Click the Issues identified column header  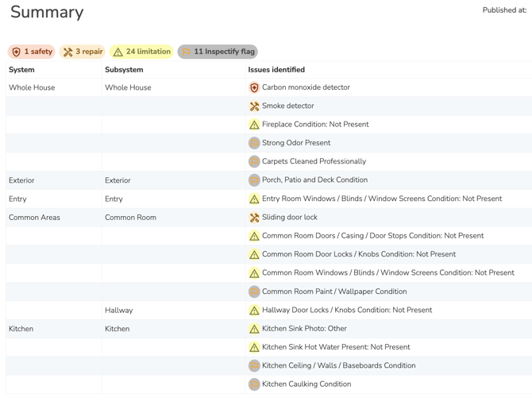click(x=276, y=70)
